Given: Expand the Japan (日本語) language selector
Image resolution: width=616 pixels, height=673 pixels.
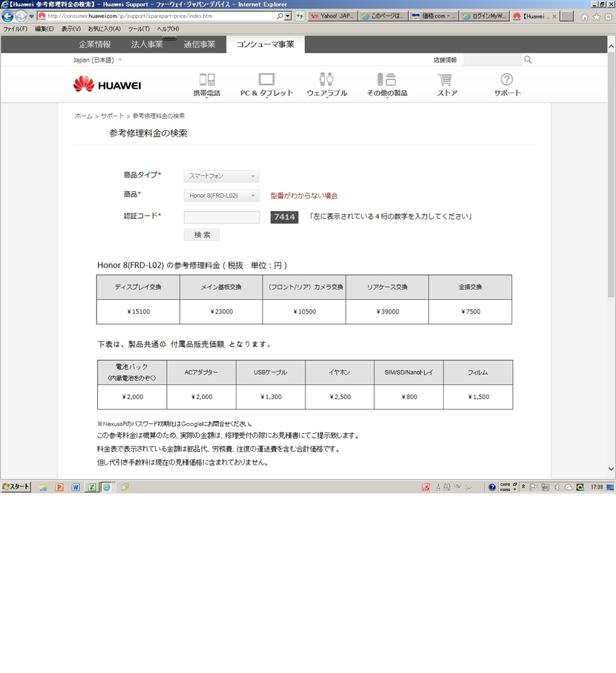Looking at the screenshot, I should tap(97, 60).
